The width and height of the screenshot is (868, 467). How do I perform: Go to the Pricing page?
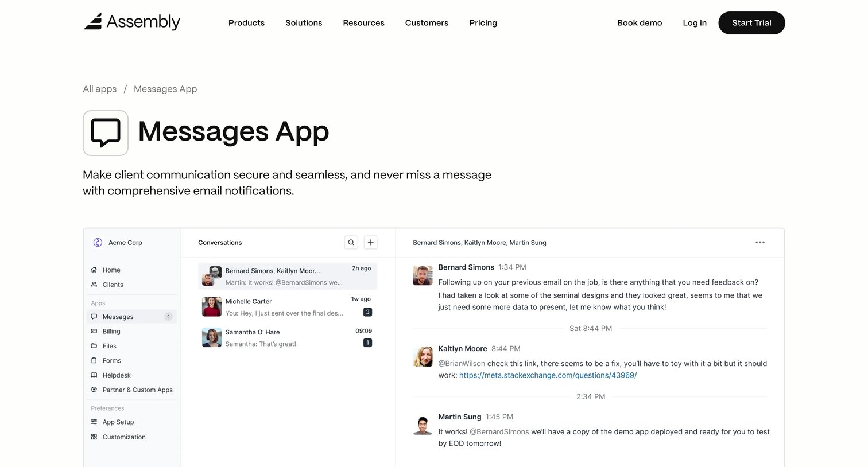coord(483,23)
